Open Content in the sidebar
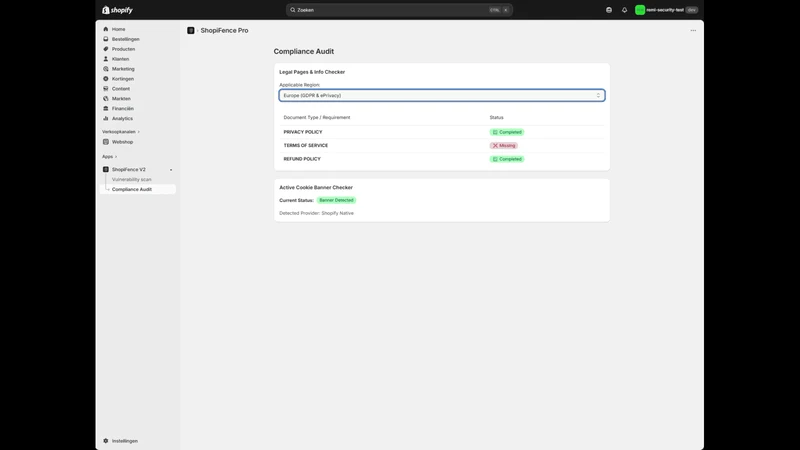Image resolution: width=800 pixels, height=450 pixels. pos(121,89)
